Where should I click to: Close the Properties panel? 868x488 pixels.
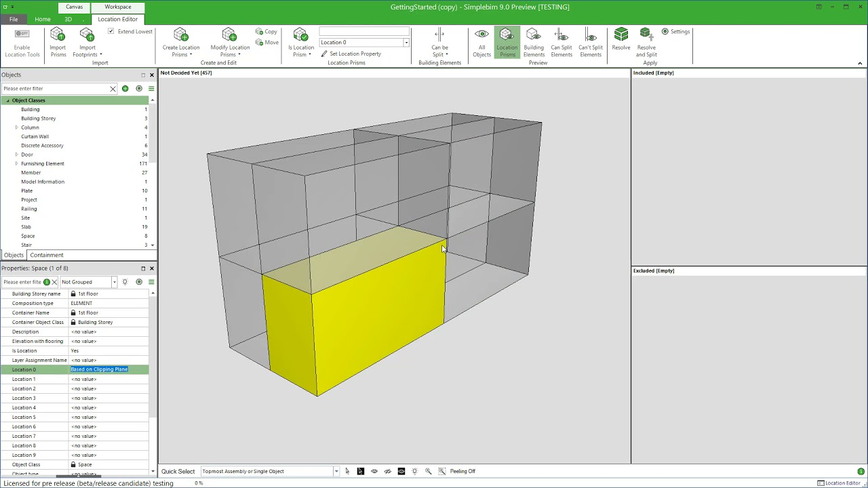152,268
